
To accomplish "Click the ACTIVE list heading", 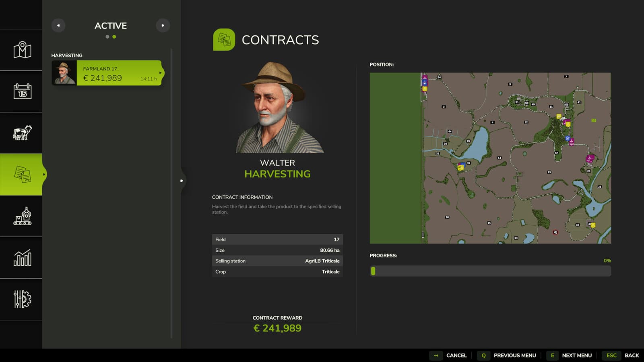I will [111, 26].
